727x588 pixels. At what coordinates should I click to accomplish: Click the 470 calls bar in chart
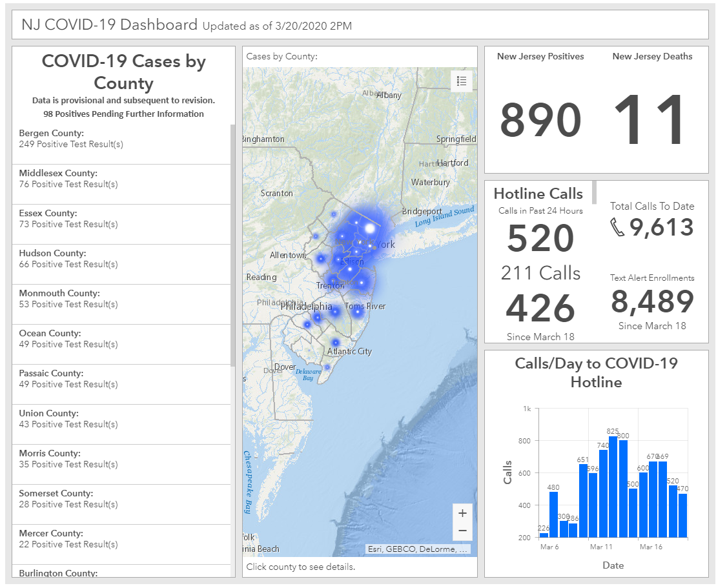pyautogui.click(x=682, y=516)
